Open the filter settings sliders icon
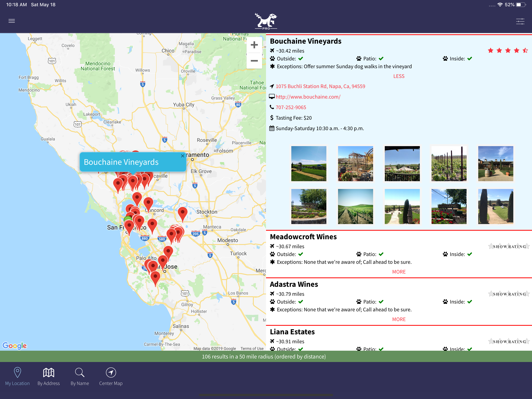This screenshot has width=532, height=399. 520,21
